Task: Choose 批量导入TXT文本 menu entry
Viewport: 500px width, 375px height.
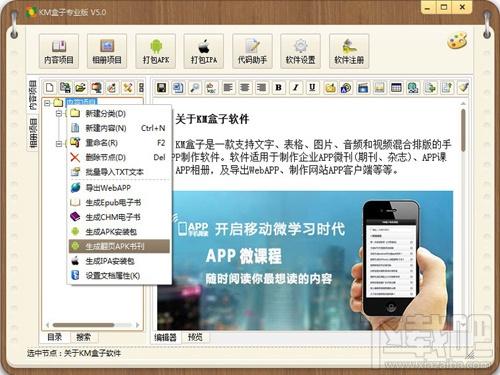Action: (119, 172)
